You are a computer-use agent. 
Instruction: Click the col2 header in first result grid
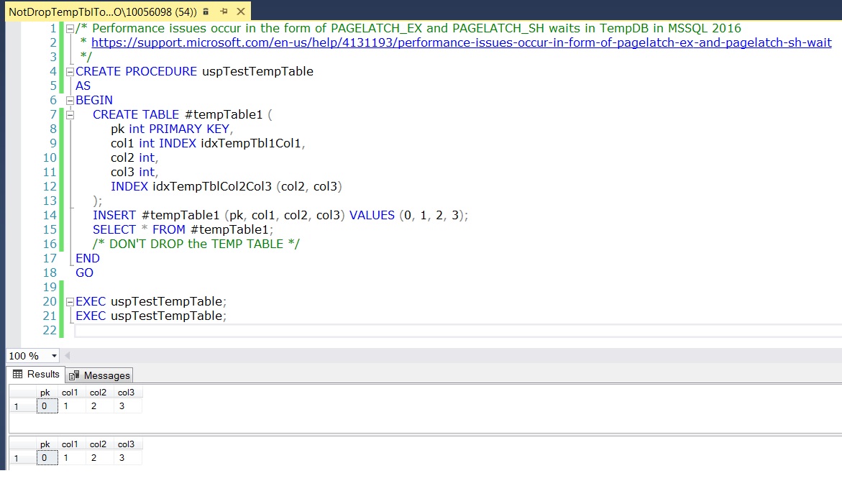coord(98,393)
